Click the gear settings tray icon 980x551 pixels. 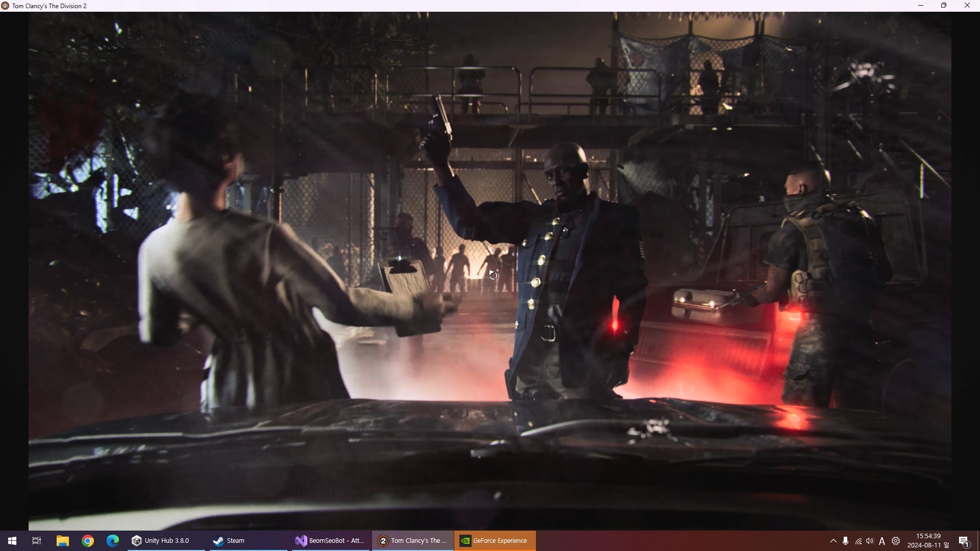(896, 541)
